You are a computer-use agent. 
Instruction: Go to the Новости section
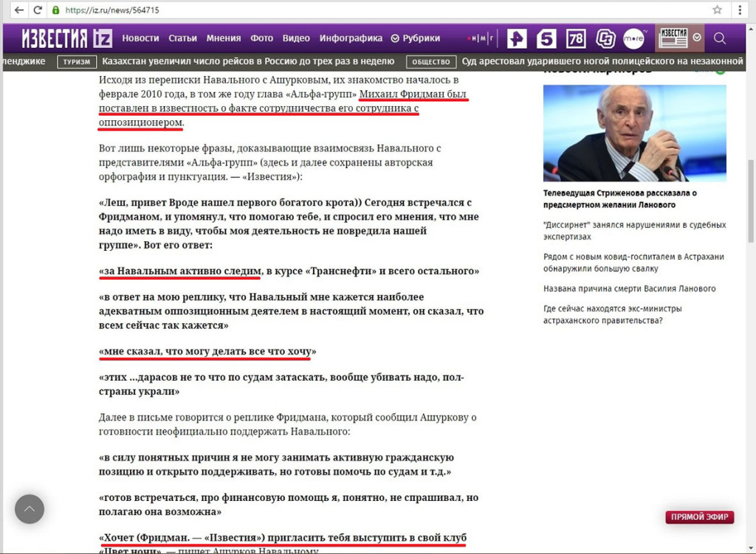tap(140, 38)
